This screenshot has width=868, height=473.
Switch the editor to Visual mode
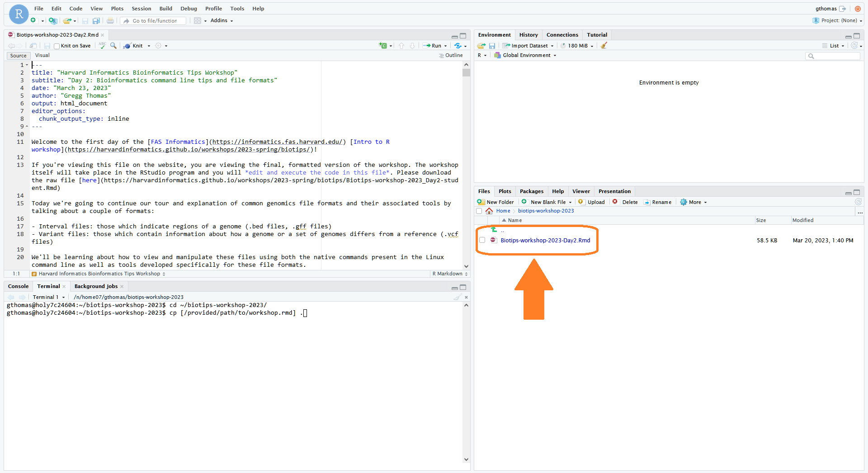click(x=42, y=55)
